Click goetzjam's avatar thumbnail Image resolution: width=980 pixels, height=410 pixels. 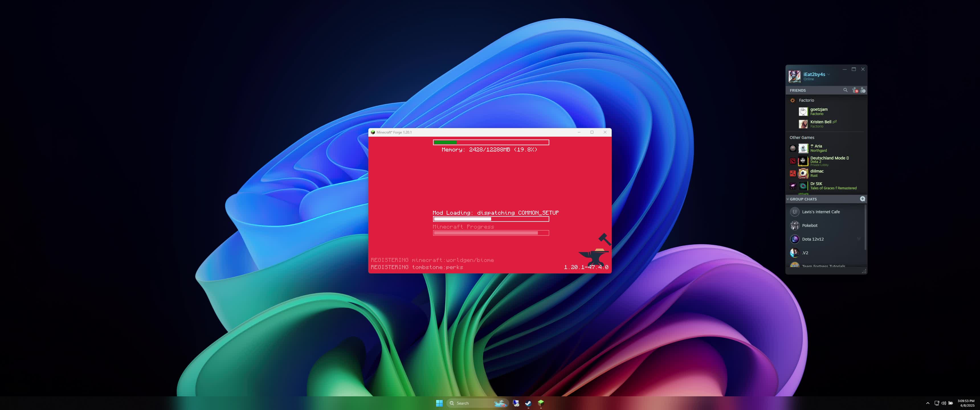(x=803, y=111)
